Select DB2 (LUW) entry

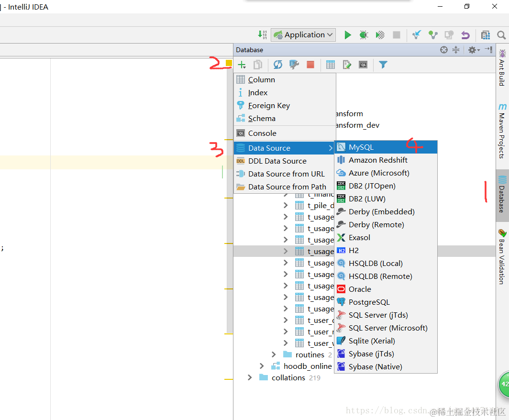click(x=386, y=199)
